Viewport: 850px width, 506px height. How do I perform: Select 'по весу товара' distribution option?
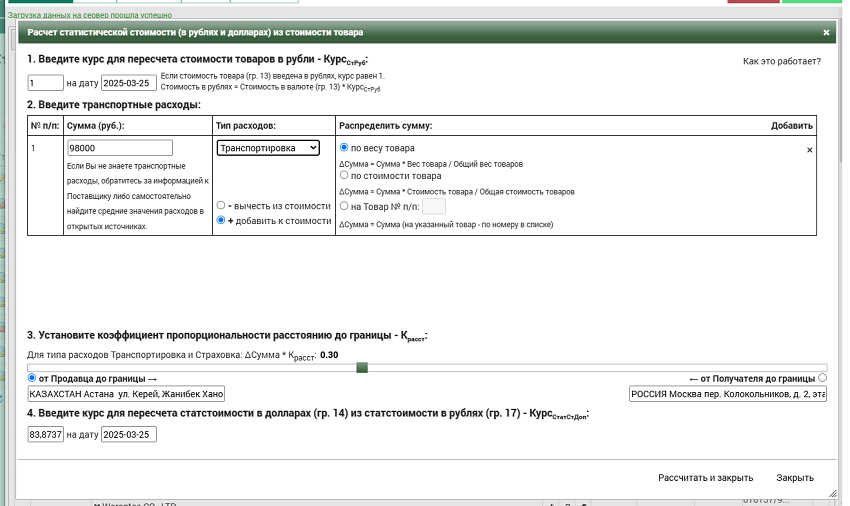(344, 148)
